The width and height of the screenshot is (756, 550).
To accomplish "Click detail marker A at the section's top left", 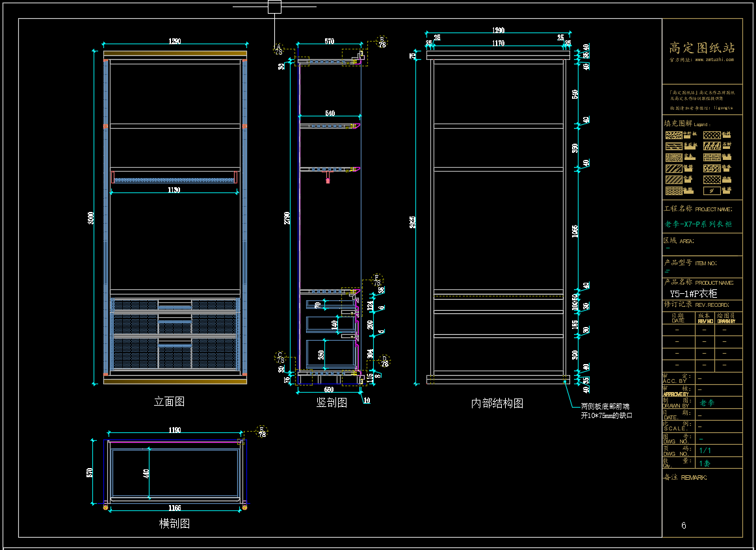I will pos(279,49).
